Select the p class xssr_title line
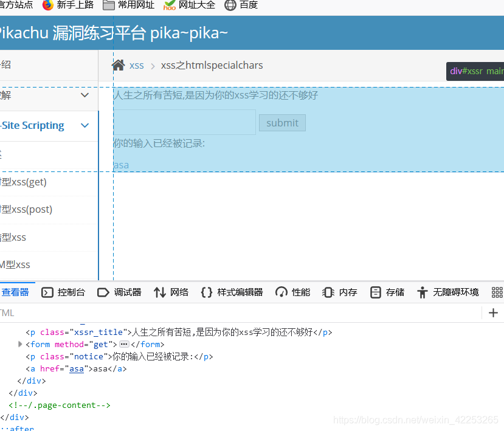Image resolution: width=504 pixels, height=431 pixels. pyautogui.click(x=179, y=332)
